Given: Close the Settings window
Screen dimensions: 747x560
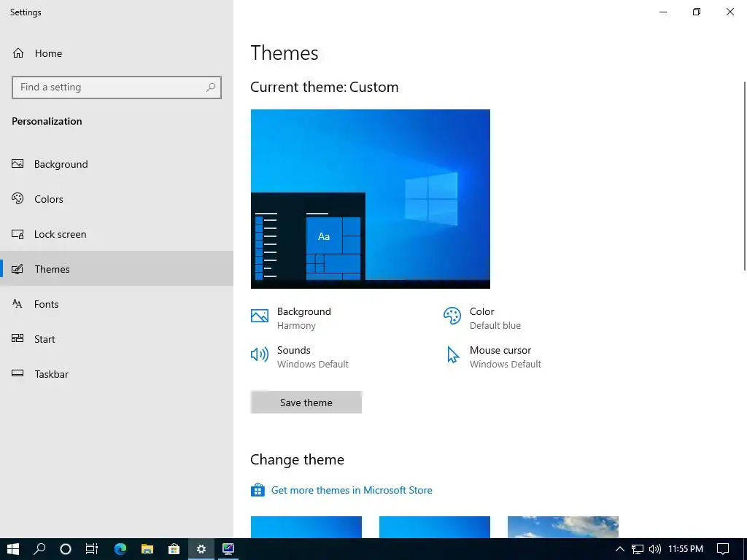Looking at the screenshot, I should tap(729, 12).
